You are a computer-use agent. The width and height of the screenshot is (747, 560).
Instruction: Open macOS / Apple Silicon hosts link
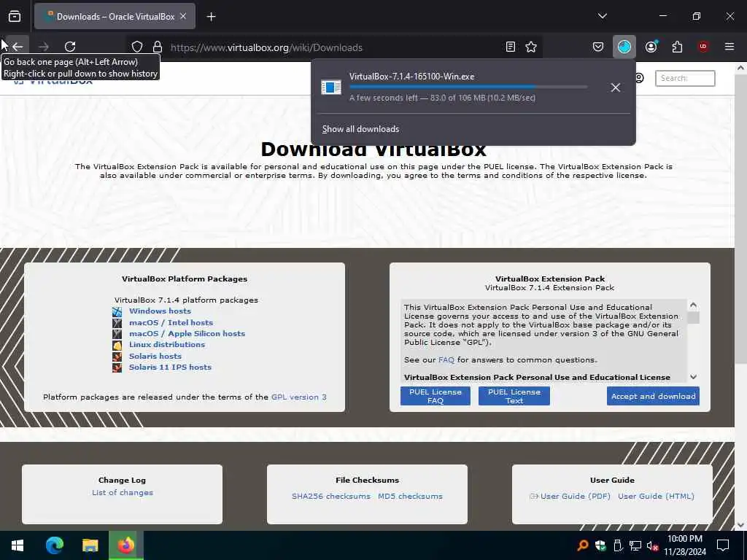(x=187, y=333)
